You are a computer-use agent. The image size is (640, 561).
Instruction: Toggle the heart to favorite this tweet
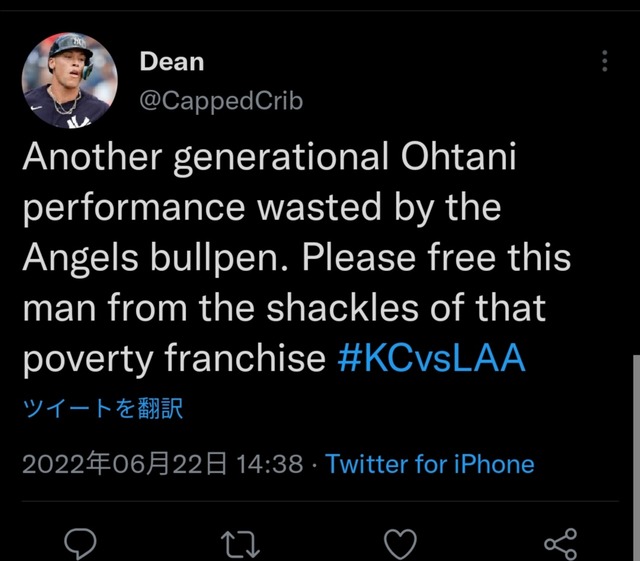(400, 544)
